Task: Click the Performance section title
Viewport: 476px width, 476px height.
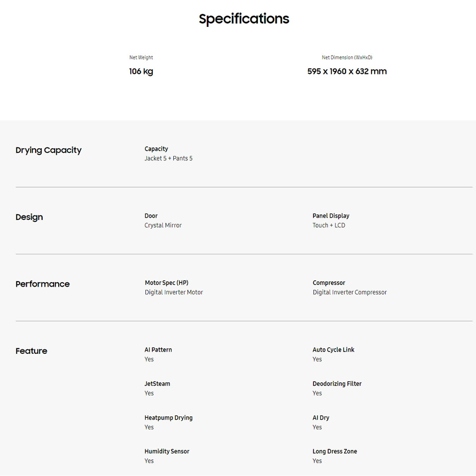Action: point(42,284)
